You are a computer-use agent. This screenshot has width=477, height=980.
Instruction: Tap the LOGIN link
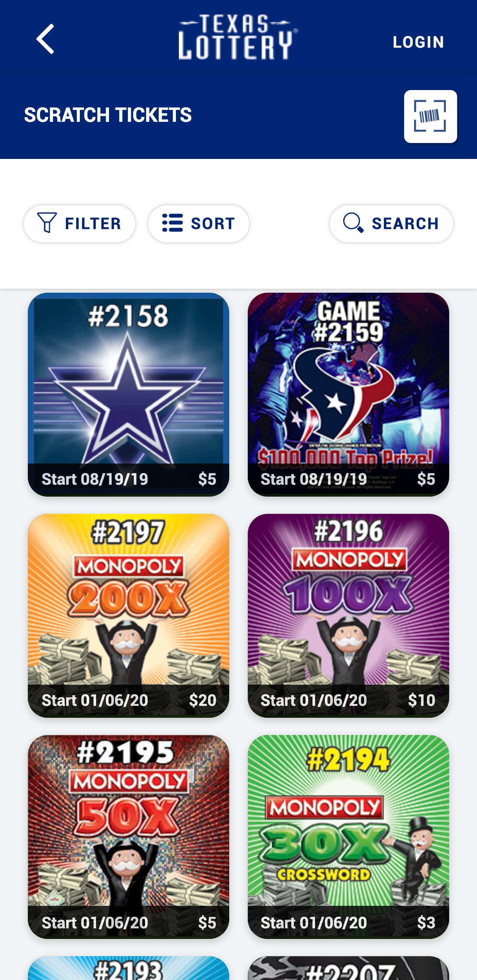[418, 42]
